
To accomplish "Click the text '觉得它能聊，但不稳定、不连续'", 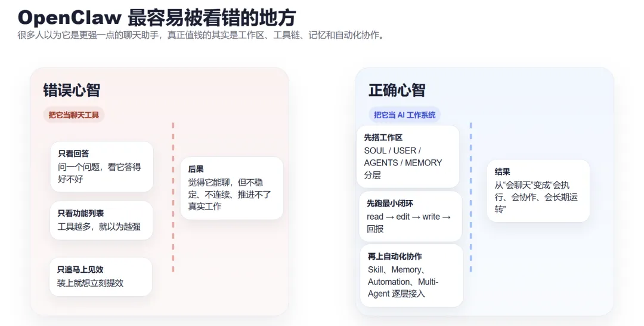I will click(230, 195).
